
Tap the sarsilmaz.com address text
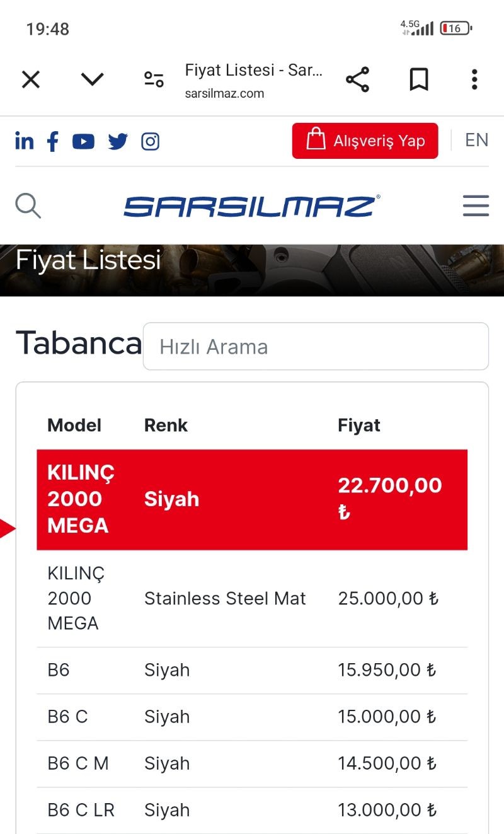(x=224, y=93)
